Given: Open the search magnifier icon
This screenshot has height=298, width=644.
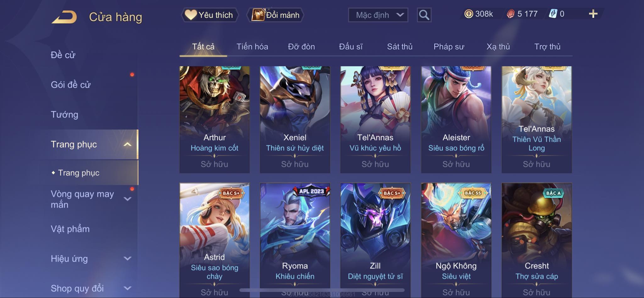Looking at the screenshot, I should coord(424,15).
